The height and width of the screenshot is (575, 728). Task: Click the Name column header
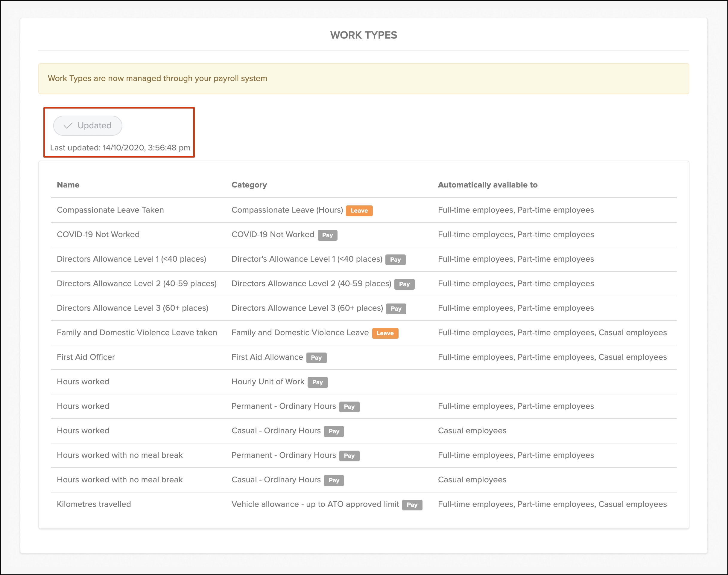coord(68,185)
